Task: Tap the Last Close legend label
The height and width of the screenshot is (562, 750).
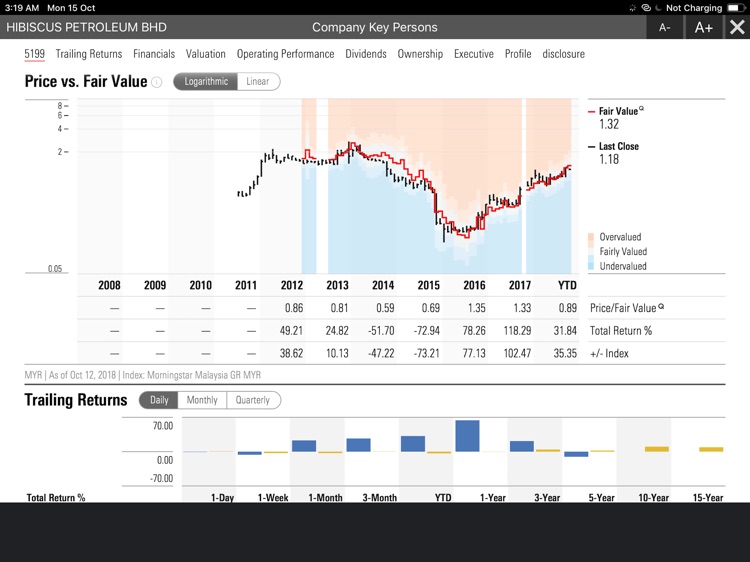Action: pyautogui.click(x=619, y=146)
